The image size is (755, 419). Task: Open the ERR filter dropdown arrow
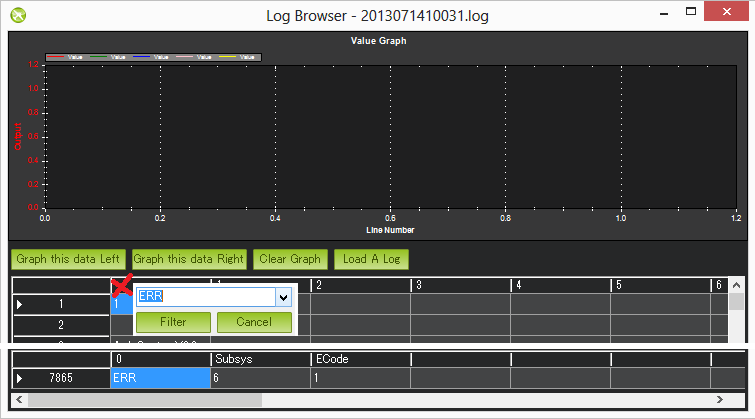[x=283, y=297]
